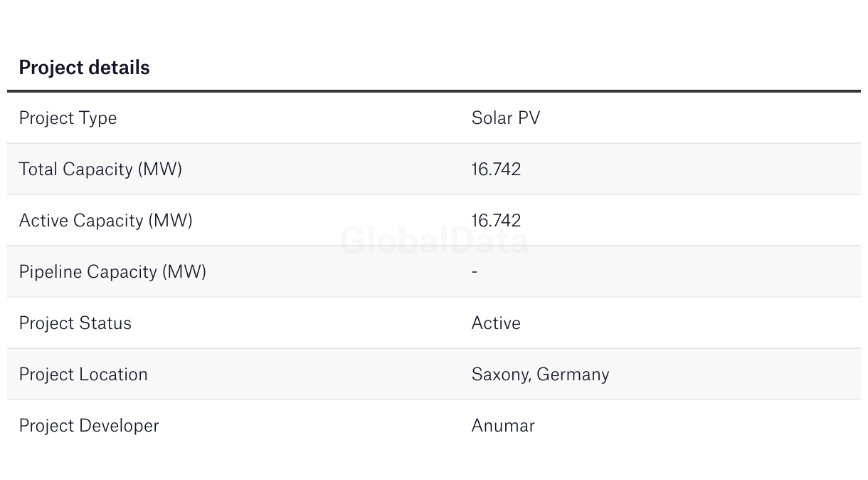Open the Anumar developer name
Screen dimensions: 868x480
(503, 425)
